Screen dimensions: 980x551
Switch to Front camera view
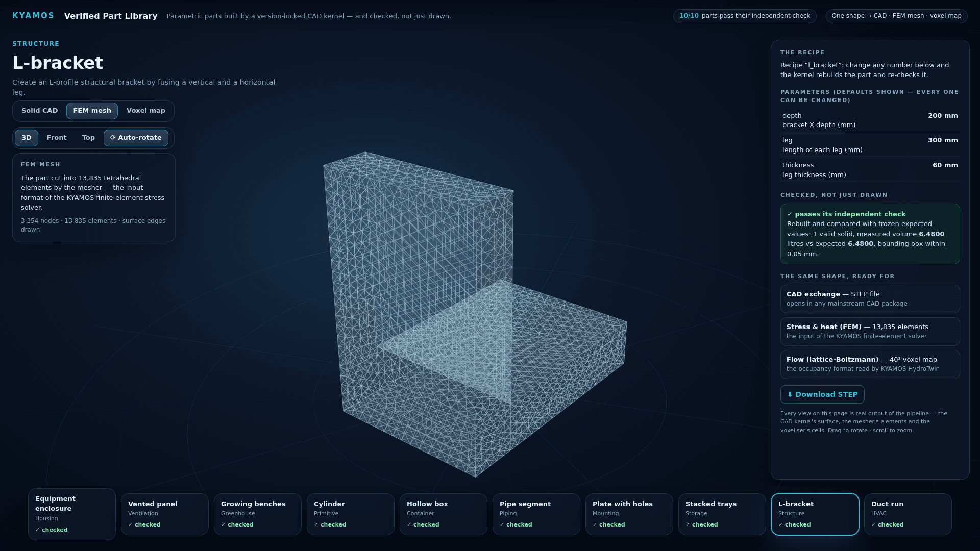57,138
